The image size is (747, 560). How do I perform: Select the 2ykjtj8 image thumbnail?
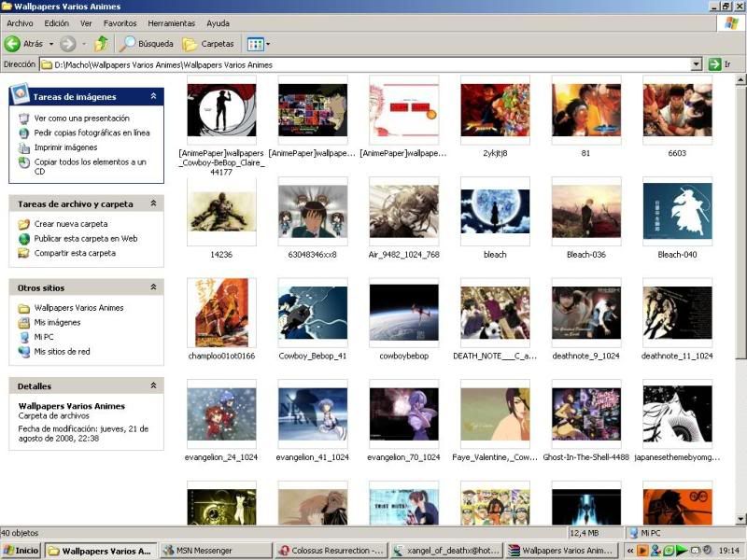(x=495, y=110)
